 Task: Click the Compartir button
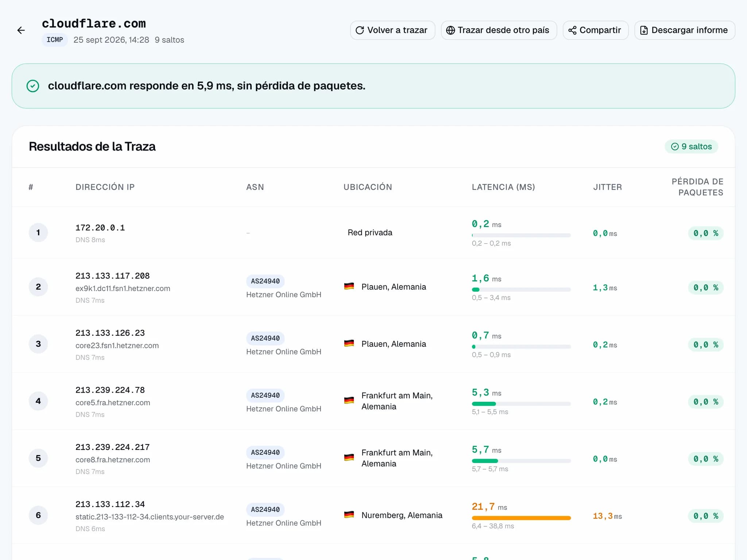(595, 30)
